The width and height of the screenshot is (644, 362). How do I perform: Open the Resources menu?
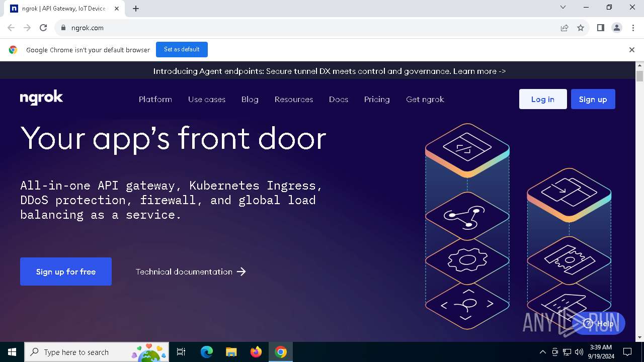(x=294, y=100)
